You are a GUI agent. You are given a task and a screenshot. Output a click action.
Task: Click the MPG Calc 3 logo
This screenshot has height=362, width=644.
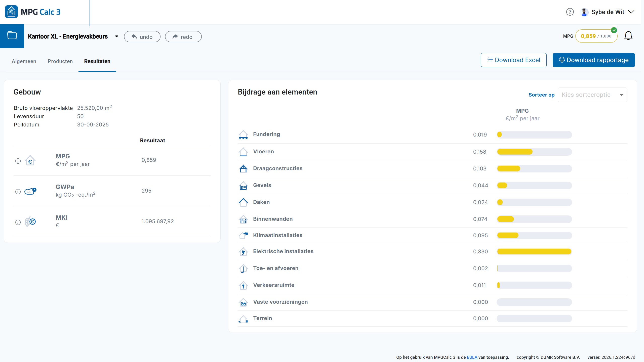pos(33,12)
